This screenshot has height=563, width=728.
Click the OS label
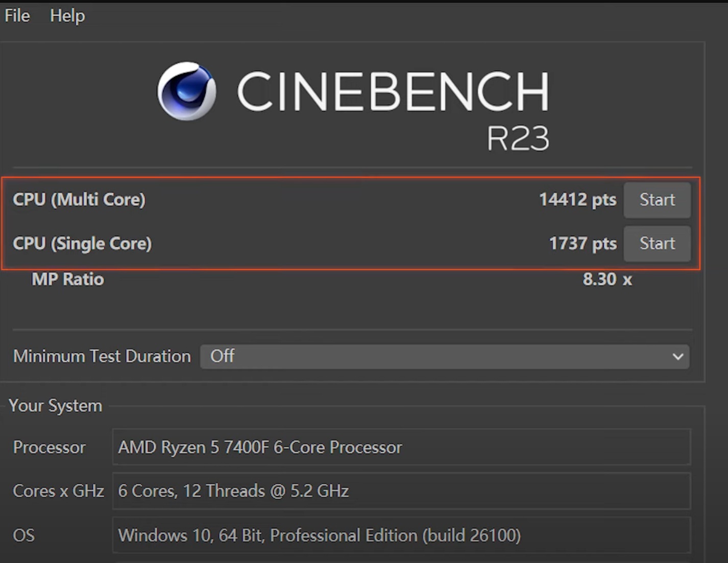(24, 535)
